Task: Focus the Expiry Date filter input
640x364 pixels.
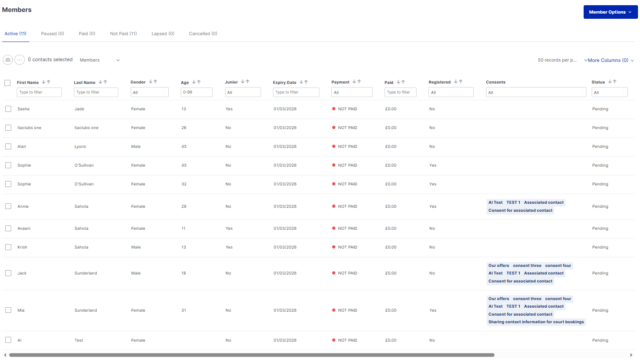Action: 296,92
